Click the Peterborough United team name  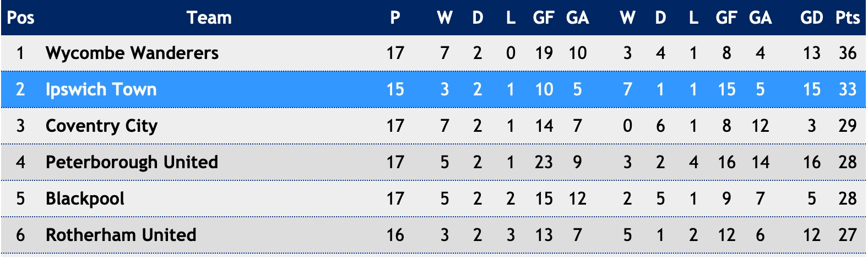coord(132,162)
